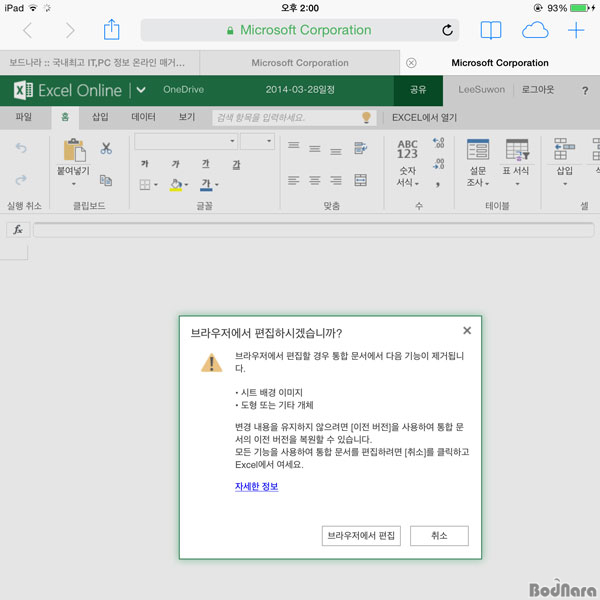Screen dimensions: 600x600
Task: Click 로그아웃 to sign out
Action: pos(538,90)
